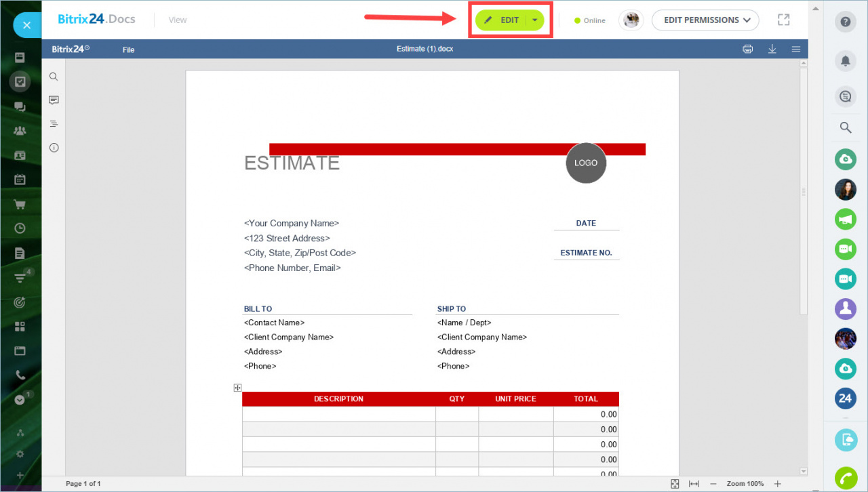This screenshot has width=868, height=492.
Task: Click the fit to page icon
Action: pyautogui.click(x=675, y=484)
